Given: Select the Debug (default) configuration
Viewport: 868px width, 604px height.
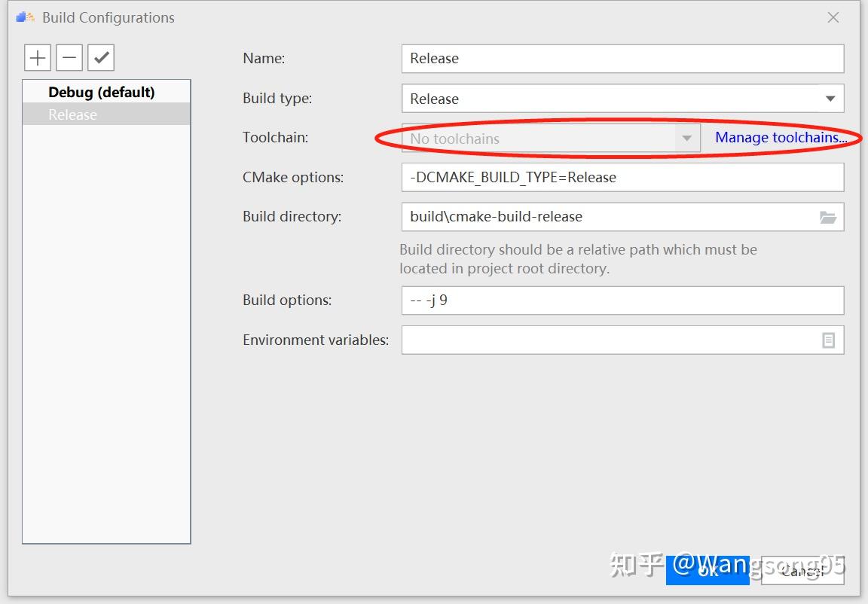Looking at the screenshot, I should pos(106,92).
